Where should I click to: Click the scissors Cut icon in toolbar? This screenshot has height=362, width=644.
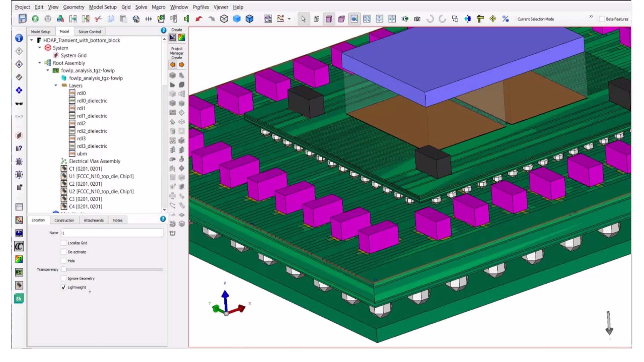98,19
